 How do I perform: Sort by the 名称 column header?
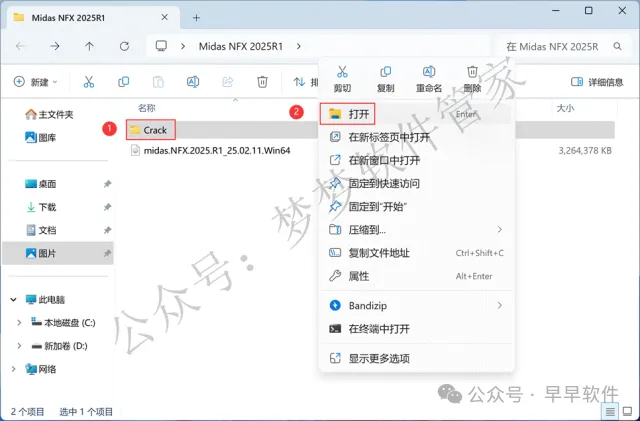pos(147,108)
